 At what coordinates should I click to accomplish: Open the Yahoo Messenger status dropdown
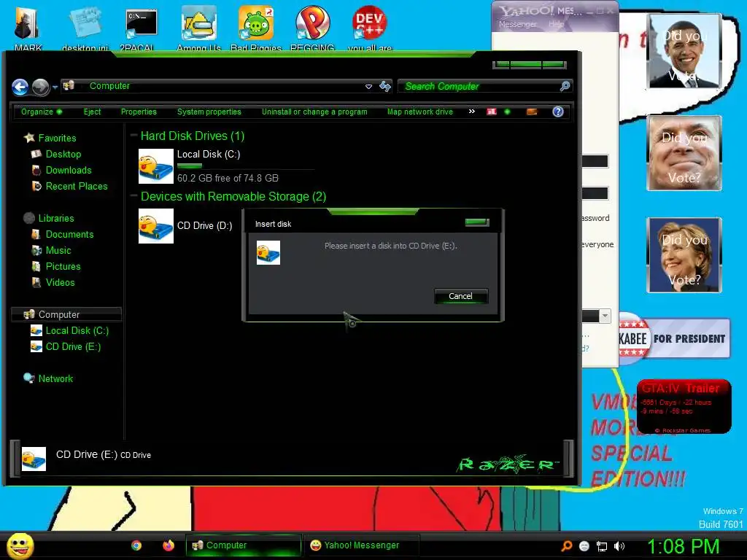pos(605,316)
